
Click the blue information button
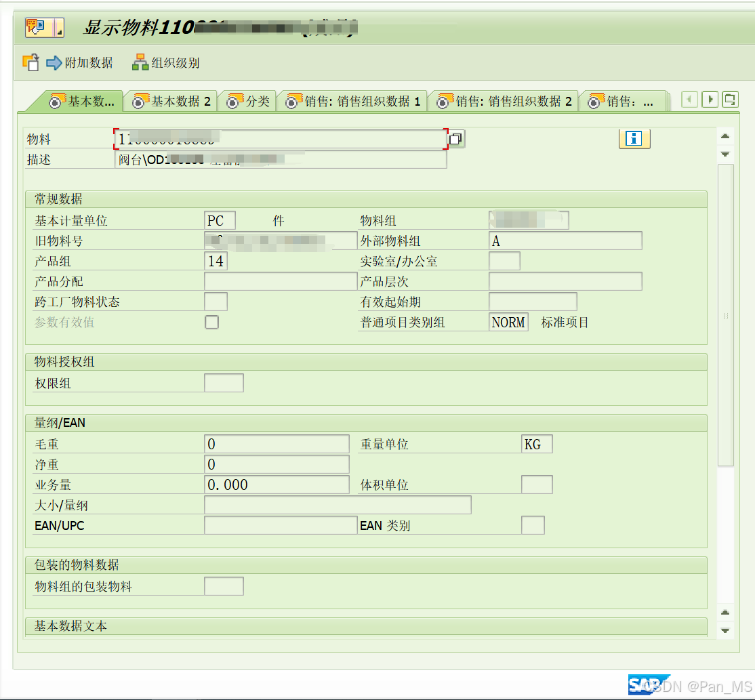[x=634, y=139]
